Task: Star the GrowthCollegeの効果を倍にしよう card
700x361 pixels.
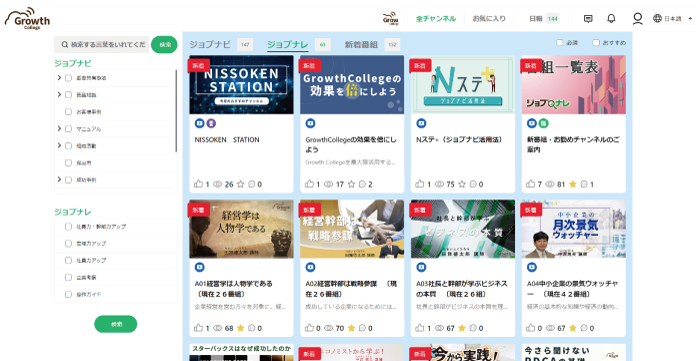Action: tap(351, 184)
